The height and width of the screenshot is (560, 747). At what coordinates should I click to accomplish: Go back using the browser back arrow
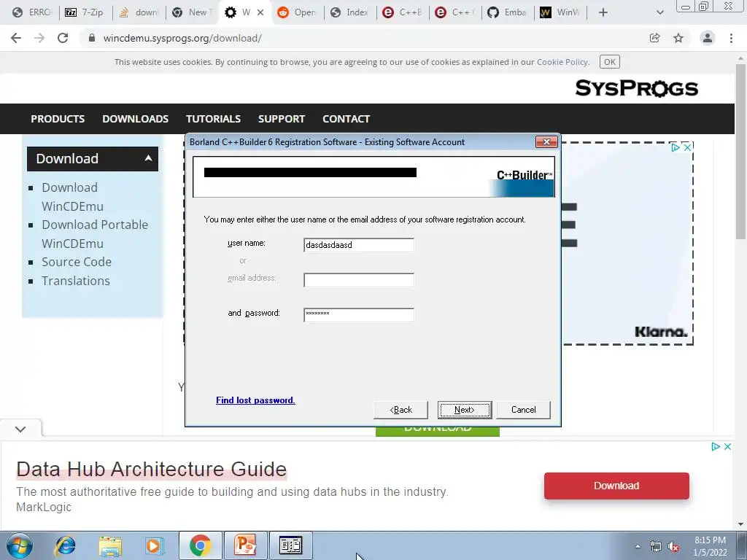pos(16,38)
